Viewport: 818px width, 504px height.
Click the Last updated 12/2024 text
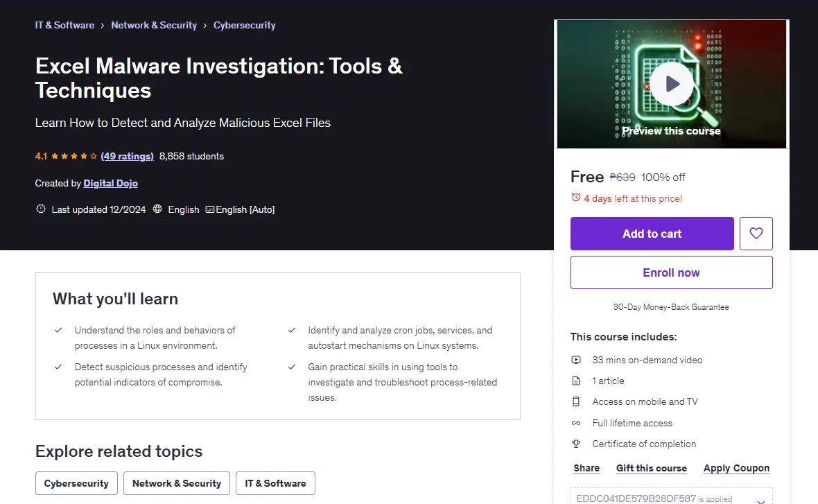tap(98, 209)
